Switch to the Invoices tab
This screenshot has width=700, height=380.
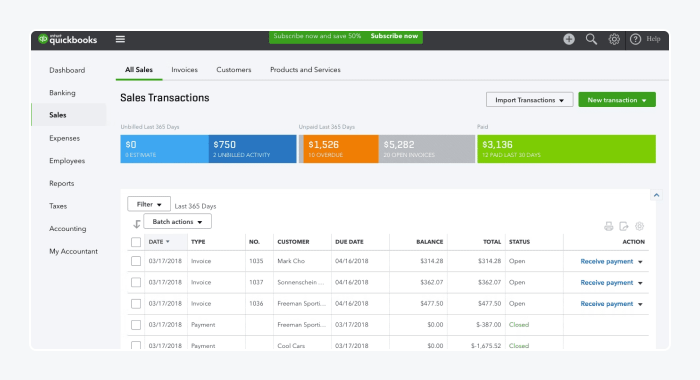184,70
